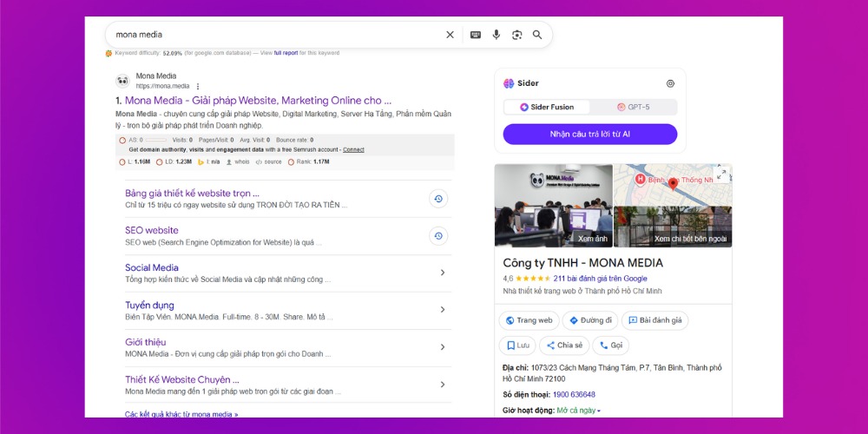Click the red map pin marker
This screenshot has height=434, width=868.
674,184
